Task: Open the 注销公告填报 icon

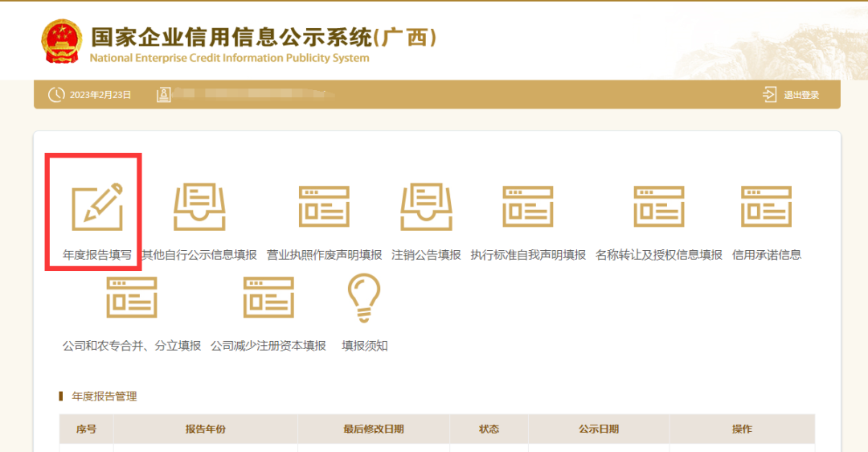Action: [426, 207]
